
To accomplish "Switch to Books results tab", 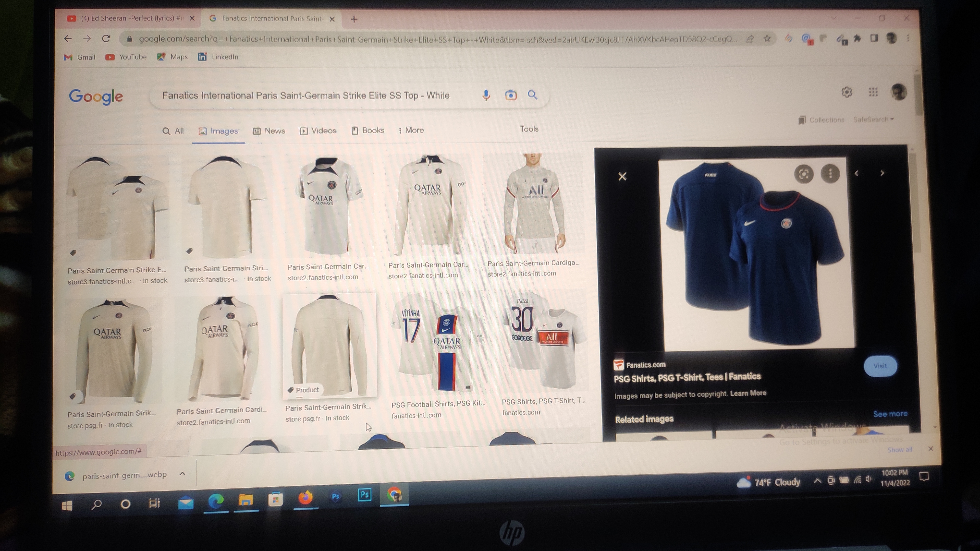I will pos(367,131).
